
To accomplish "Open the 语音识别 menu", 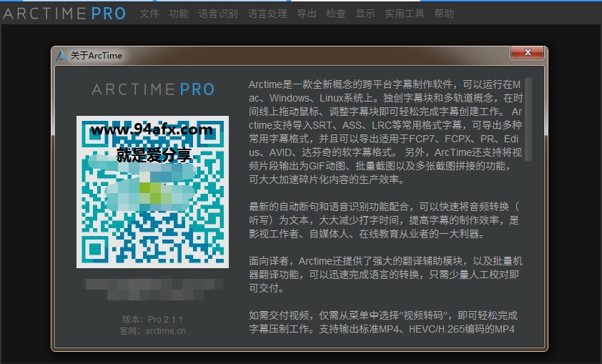I will tap(218, 14).
